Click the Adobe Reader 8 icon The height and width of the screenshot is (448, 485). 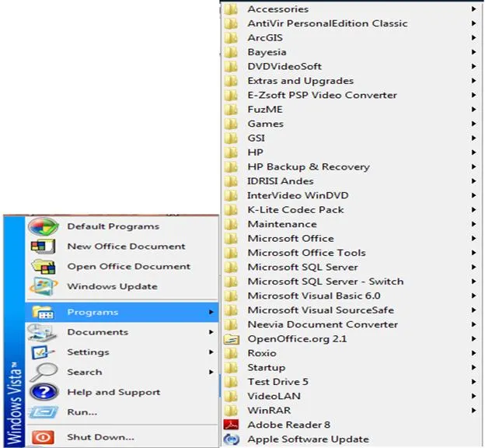coord(231,425)
